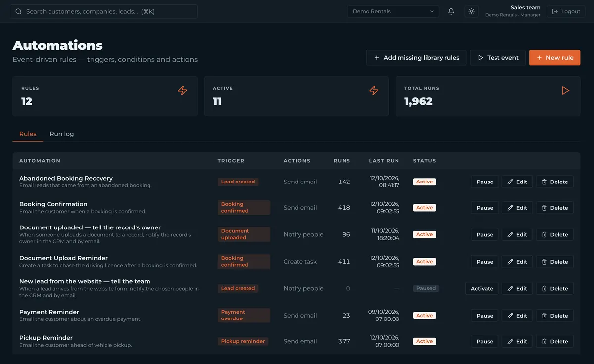Screen dimensions: 594x364
Task: Edit the Abandoned Booking Recovery rule
Action: click(517, 182)
